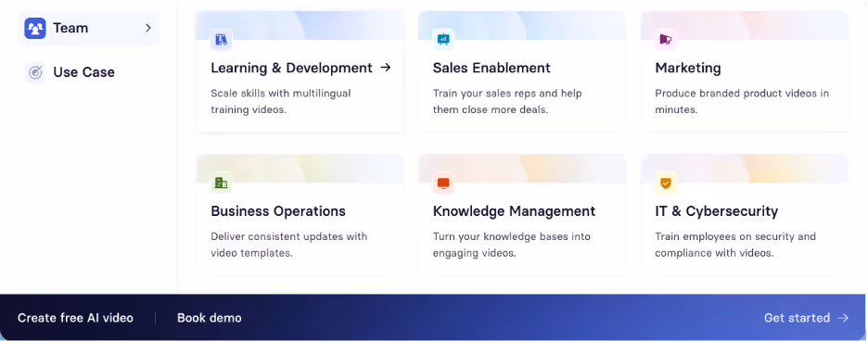This screenshot has width=868, height=342.
Task: Click text 'Produce branded product videos in minutes.'
Action: coord(742,101)
